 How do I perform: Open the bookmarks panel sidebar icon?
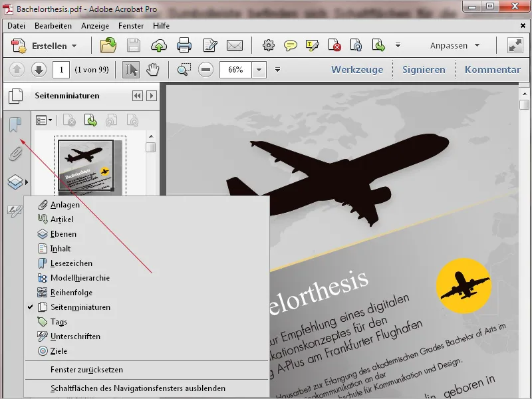[15, 124]
